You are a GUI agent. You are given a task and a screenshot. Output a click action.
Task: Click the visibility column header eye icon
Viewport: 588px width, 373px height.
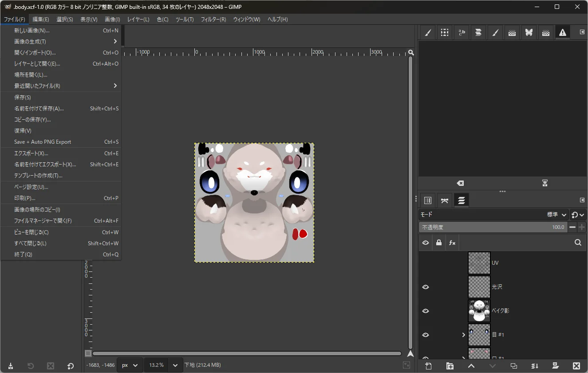point(426,243)
